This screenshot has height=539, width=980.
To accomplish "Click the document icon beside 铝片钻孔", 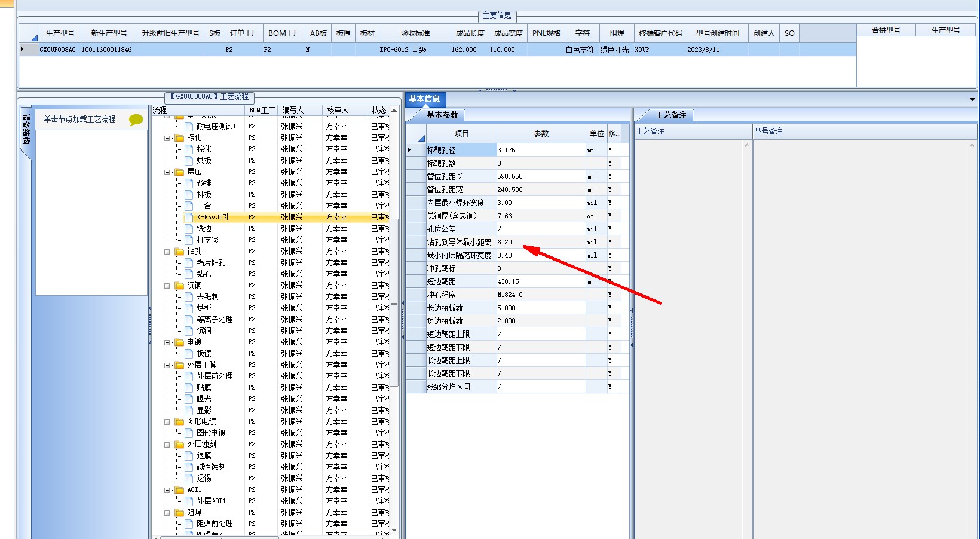I will click(x=189, y=262).
